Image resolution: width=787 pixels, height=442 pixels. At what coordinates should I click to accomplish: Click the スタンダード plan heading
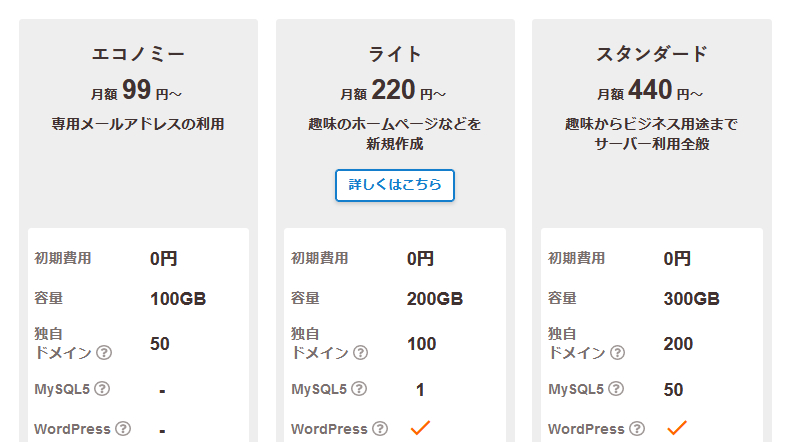point(652,54)
